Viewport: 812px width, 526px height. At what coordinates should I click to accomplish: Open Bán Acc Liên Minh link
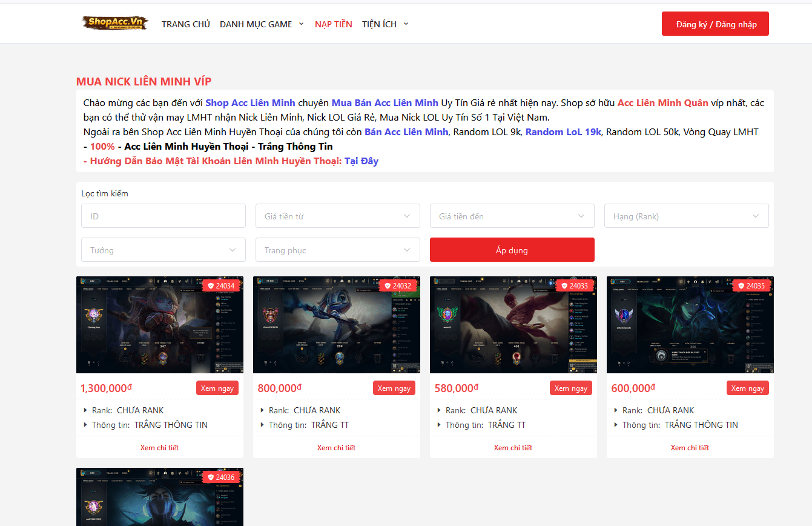[x=406, y=132]
